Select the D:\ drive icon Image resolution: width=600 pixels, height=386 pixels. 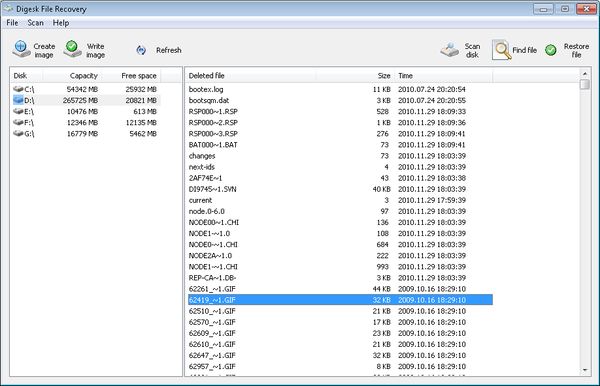tap(18, 100)
